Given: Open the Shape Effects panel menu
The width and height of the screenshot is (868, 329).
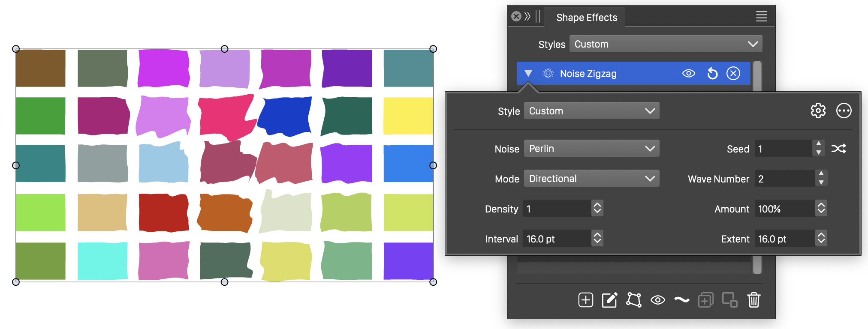Looking at the screenshot, I should point(761,17).
